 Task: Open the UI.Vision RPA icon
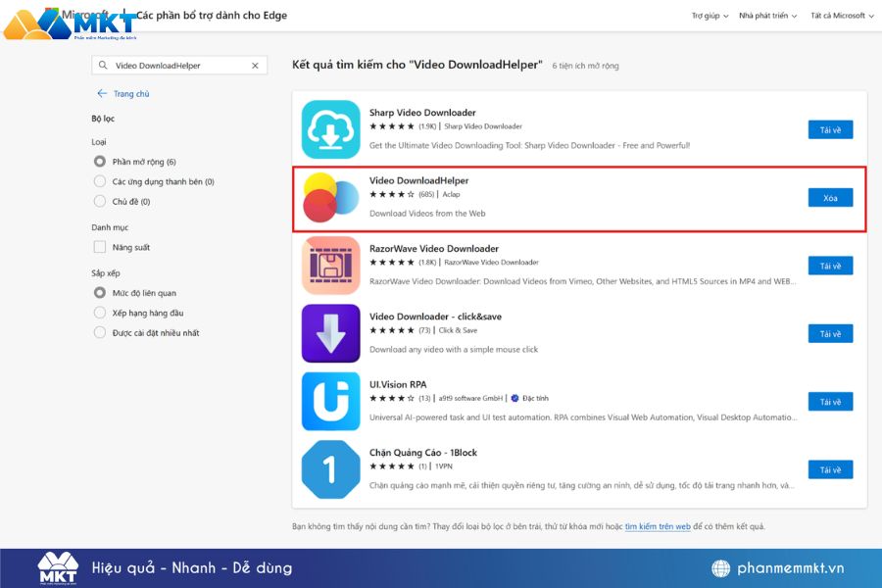pos(331,401)
